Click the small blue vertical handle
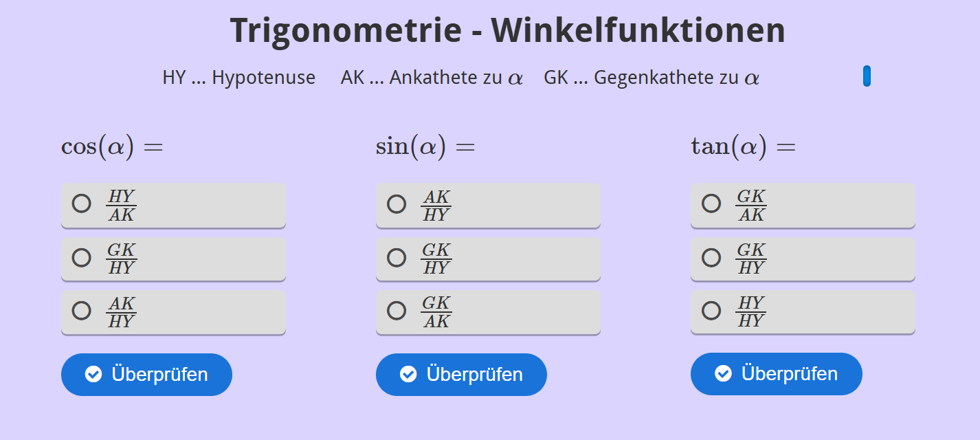Image resolution: width=980 pixels, height=440 pixels. (x=867, y=76)
